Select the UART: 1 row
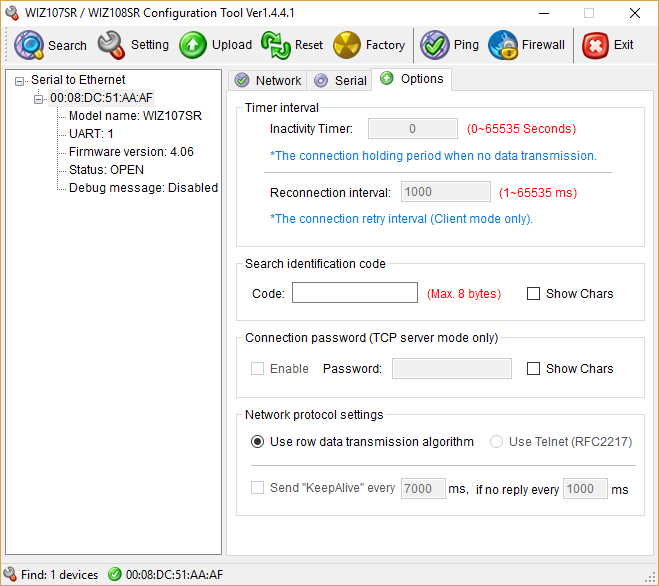This screenshot has height=586, width=659. (91, 134)
